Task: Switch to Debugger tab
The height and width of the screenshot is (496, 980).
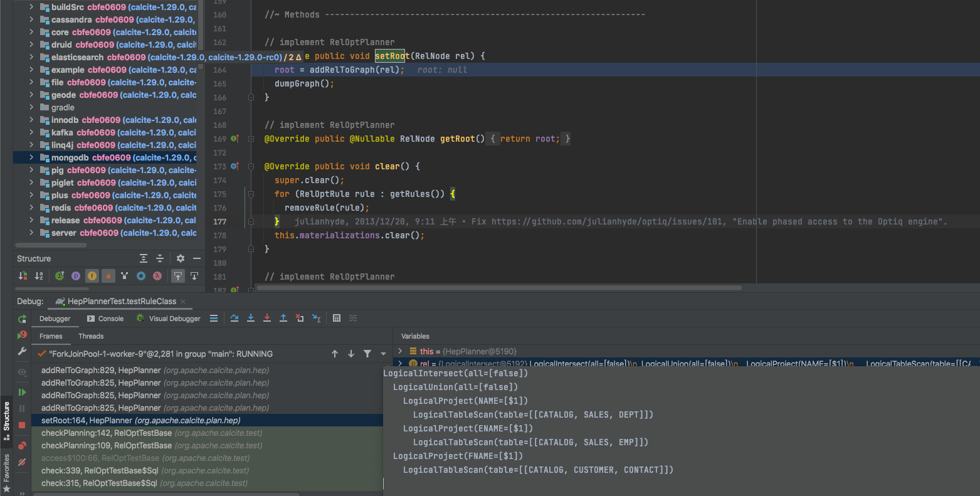Action: click(55, 319)
